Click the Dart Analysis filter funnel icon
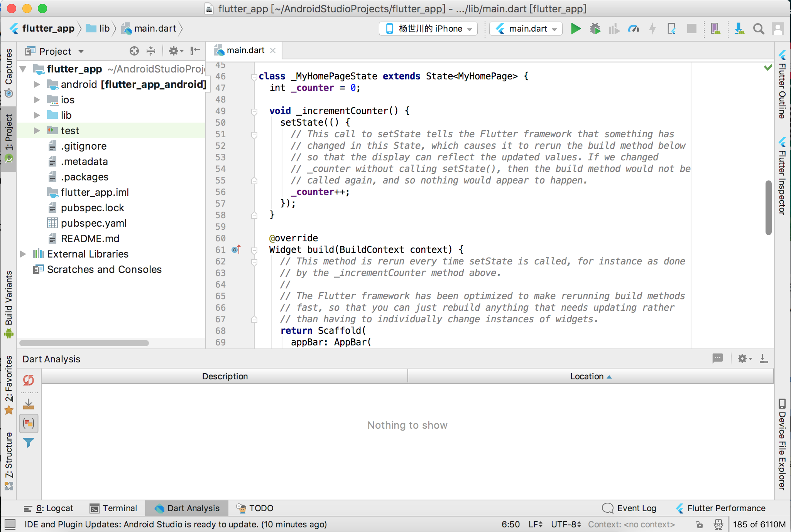Viewport: 791px width, 532px height. pos(29,443)
